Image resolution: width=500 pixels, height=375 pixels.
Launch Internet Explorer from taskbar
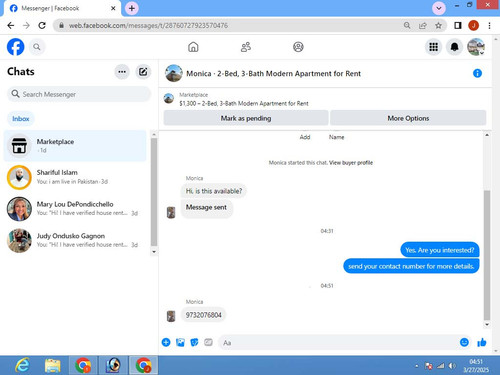[22, 365]
